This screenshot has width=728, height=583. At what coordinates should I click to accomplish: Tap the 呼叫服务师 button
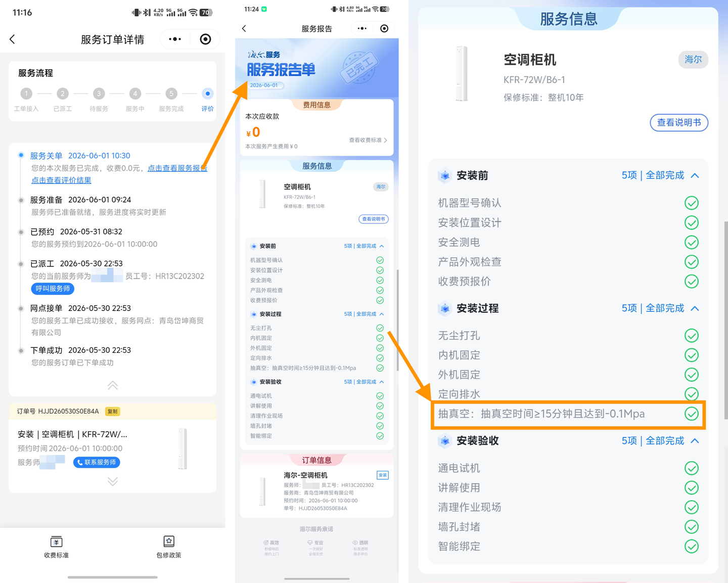[x=53, y=289]
